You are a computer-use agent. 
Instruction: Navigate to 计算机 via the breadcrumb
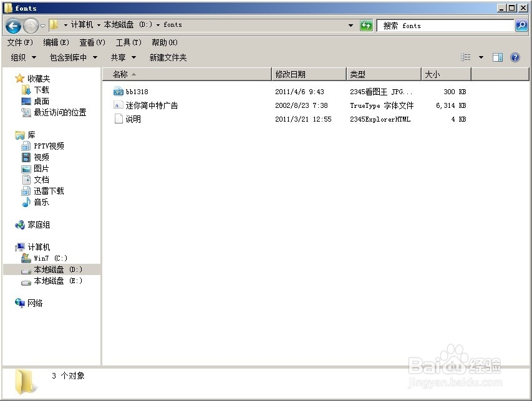coord(80,25)
